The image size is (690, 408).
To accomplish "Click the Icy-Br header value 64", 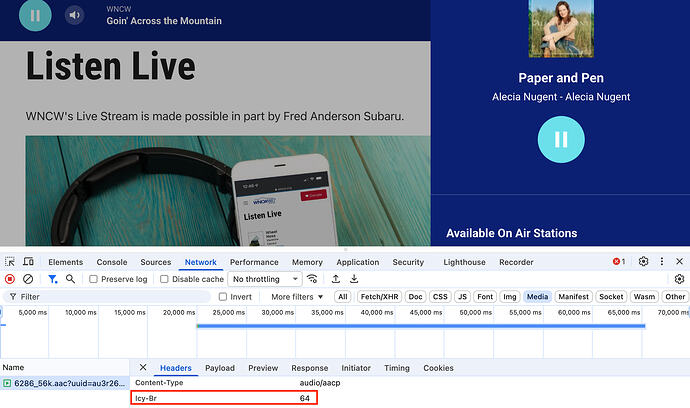I will (x=305, y=398).
